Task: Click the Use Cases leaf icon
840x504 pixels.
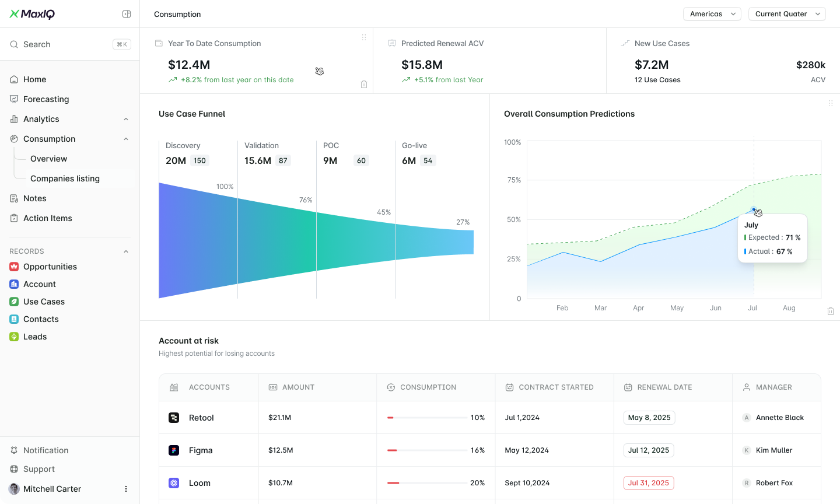Action: coord(14,302)
